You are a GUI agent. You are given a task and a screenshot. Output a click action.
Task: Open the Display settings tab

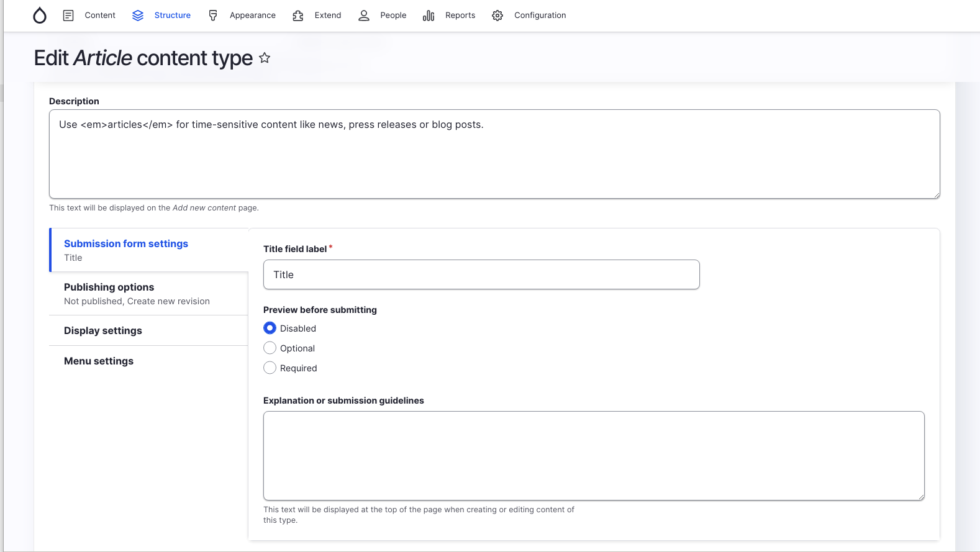[103, 330]
